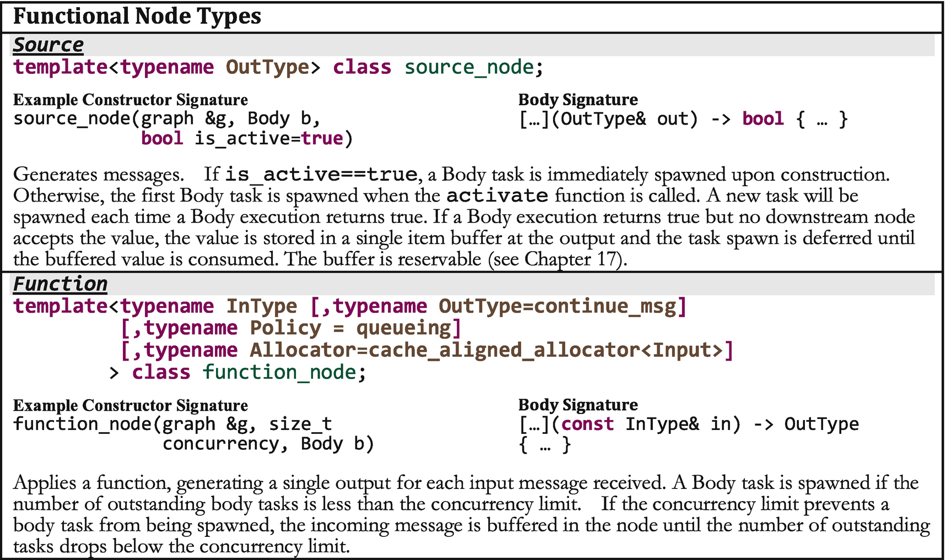Click the Source section's "Example Constructor Signature" label
The height and width of the screenshot is (560, 946).
click(131, 100)
